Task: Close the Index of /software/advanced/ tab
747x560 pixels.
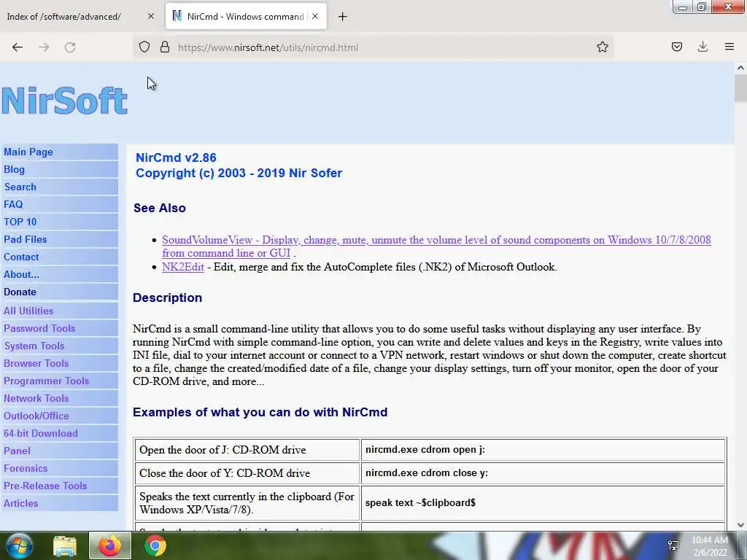Action: [x=150, y=16]
